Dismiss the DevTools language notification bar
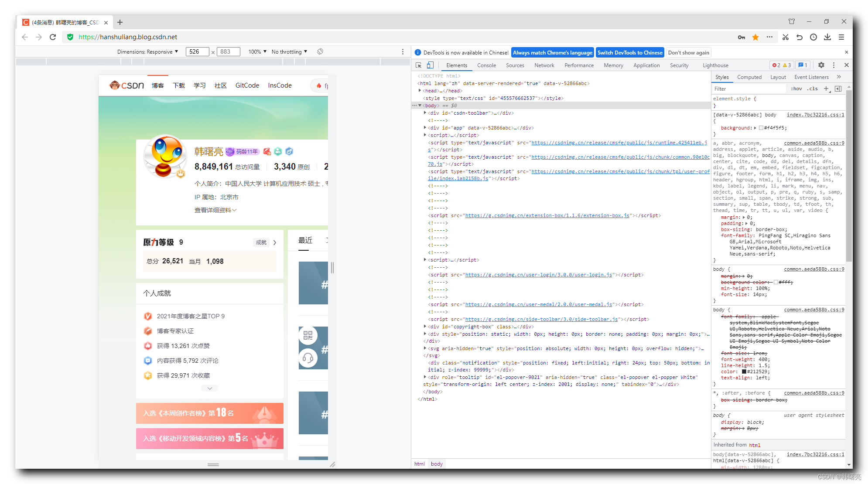868x484 pixels. [x=847, y=52]
